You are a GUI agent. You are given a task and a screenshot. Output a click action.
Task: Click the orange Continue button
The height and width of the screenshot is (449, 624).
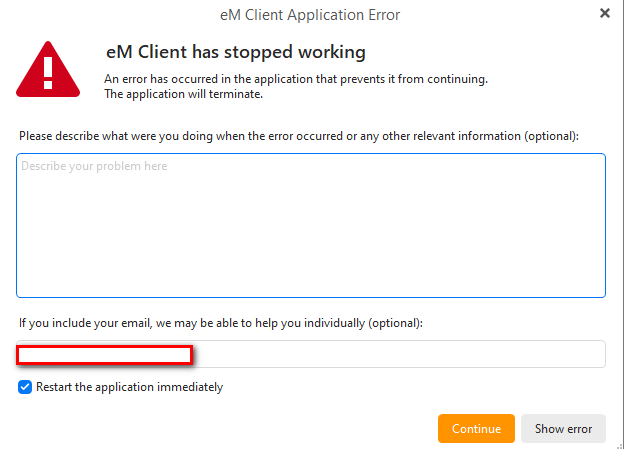(476, 428)
